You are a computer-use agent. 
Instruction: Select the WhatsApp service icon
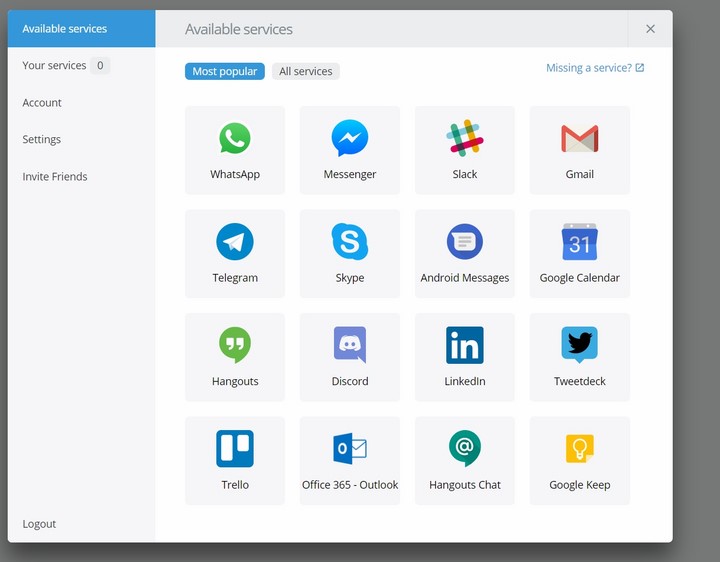[235, 140]
